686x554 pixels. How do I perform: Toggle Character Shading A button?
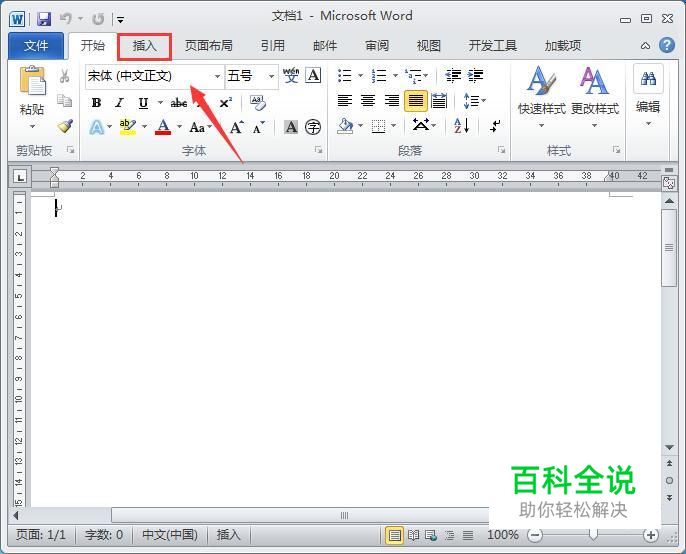pyautogui.click(x=291, y=127)
